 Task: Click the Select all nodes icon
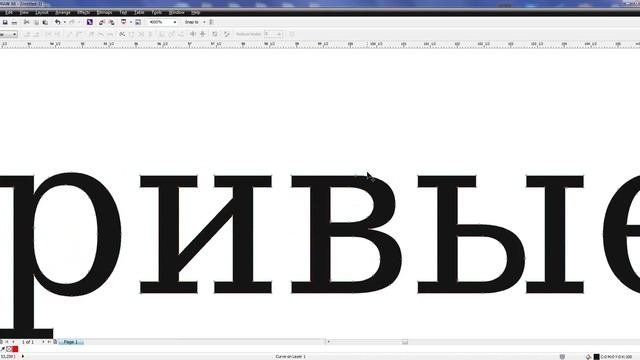[x=227, y=34]
